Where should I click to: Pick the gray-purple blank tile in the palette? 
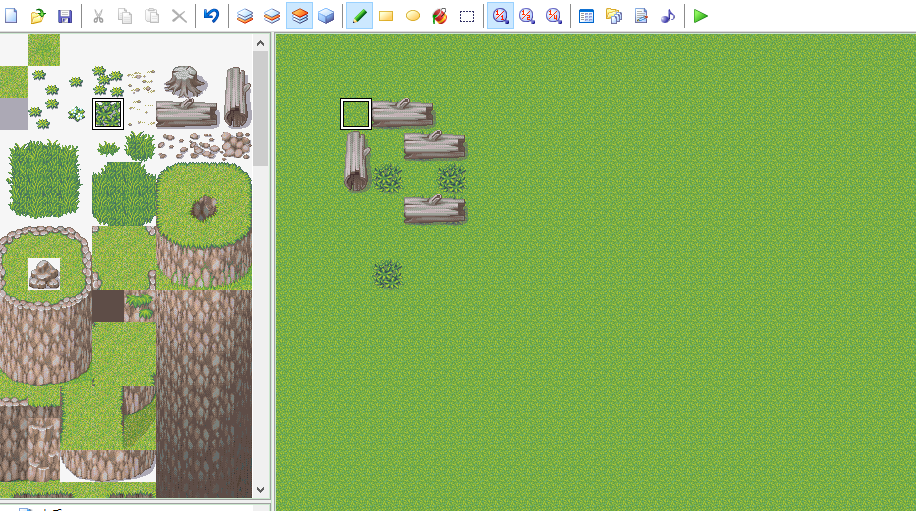point(13,114)
